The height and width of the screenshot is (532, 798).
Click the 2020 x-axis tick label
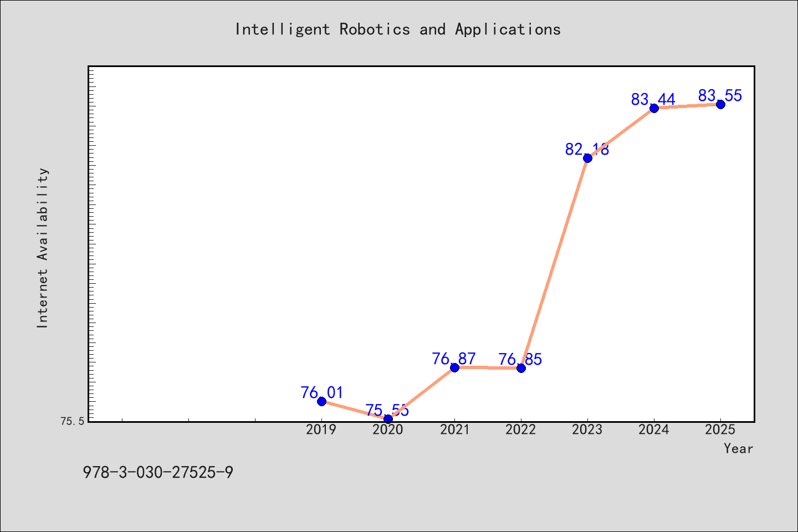(388, 429)
